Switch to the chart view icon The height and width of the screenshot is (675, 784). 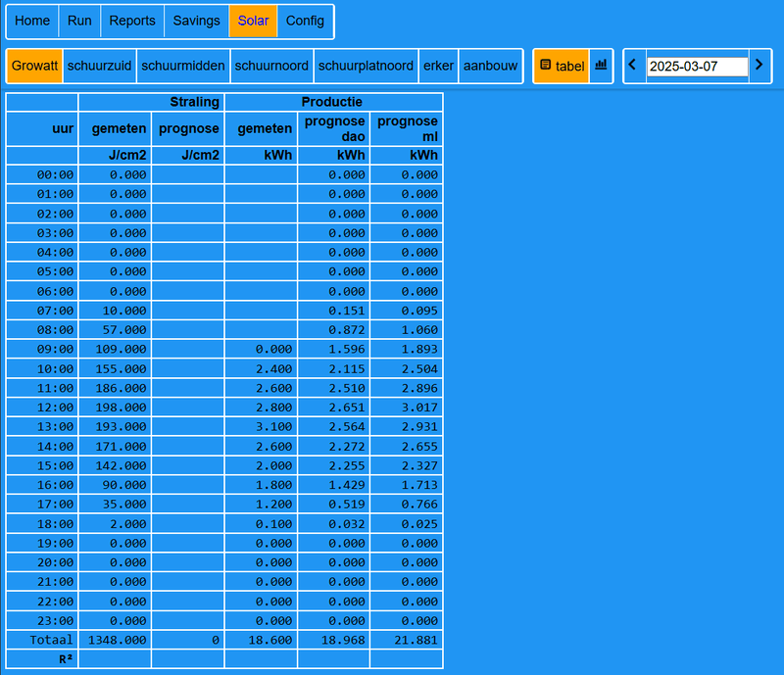tap(601, 66)
